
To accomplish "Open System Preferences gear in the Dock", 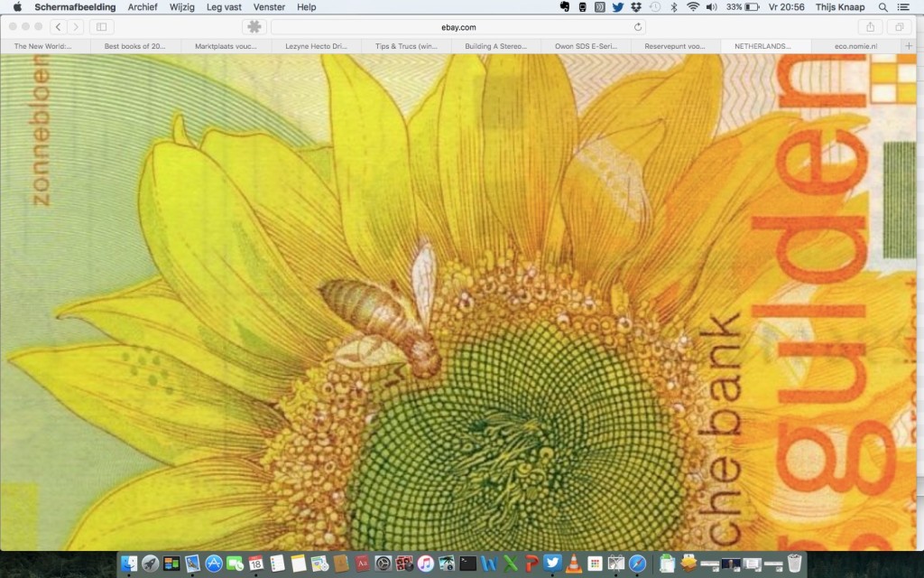I will [383, 564].
